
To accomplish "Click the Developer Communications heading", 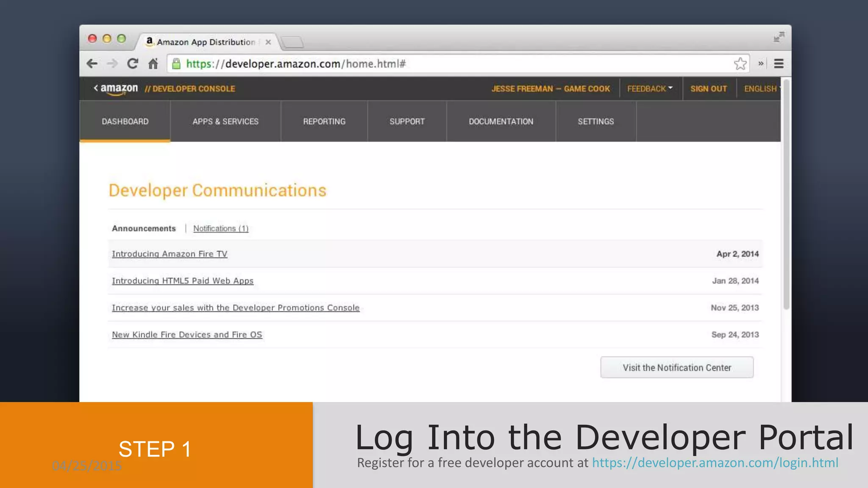I will coord(217,191).
